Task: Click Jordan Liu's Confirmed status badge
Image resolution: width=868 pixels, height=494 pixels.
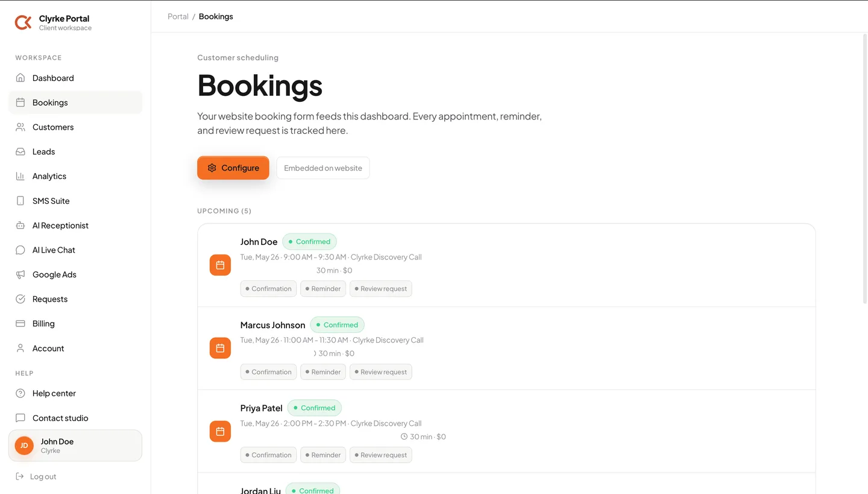Action: (312, 490)
